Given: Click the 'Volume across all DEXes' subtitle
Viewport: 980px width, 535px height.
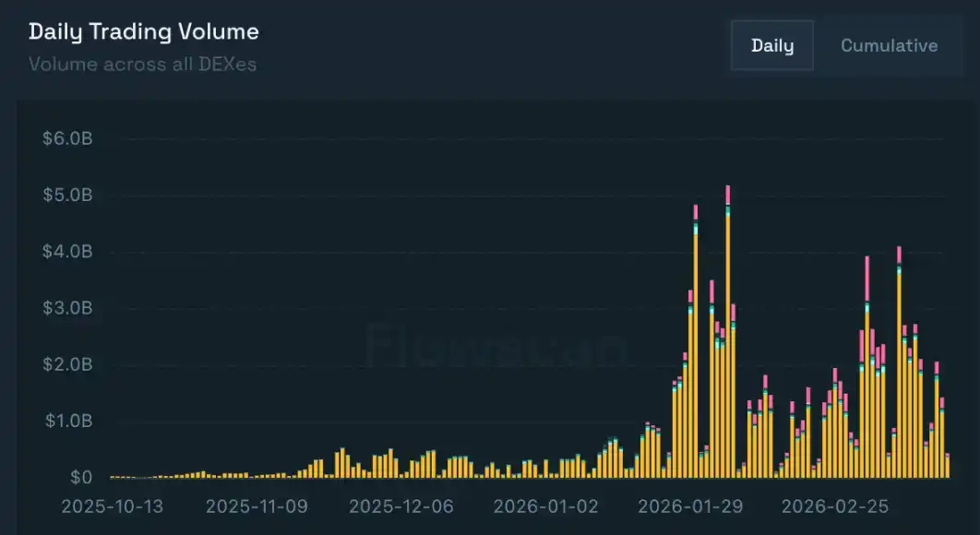Looking at the screenshot, I should (142, 65).
